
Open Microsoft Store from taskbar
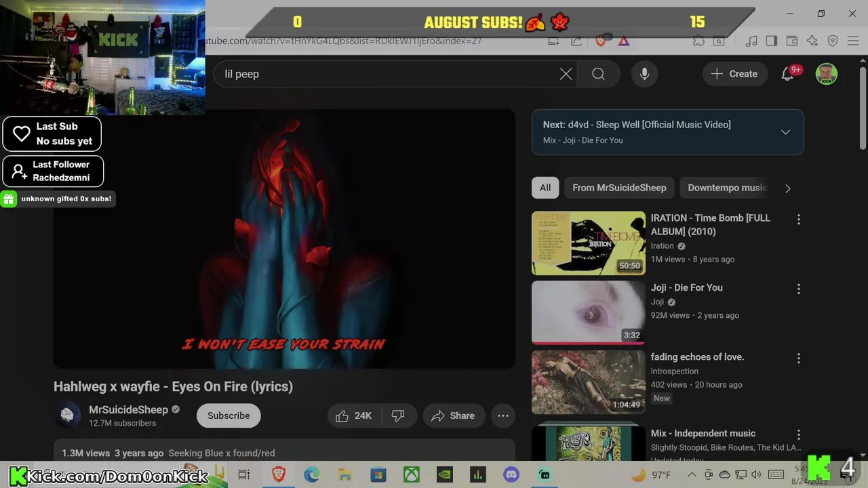[378, 474]
